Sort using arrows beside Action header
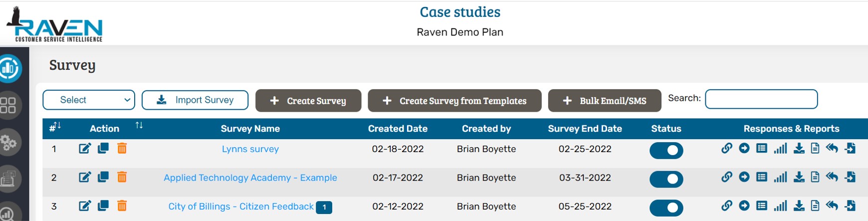Image resolution: width=868 pixels, height=221 pixels. (x=139, y=125)
